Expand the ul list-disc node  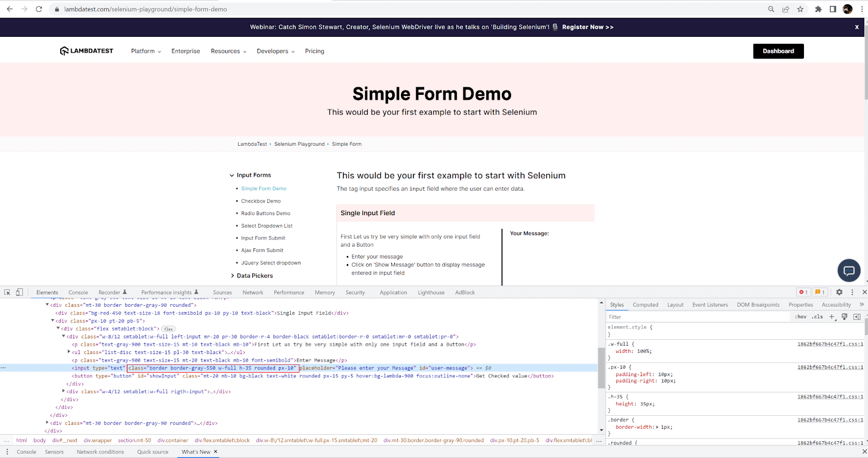point(69,352)
